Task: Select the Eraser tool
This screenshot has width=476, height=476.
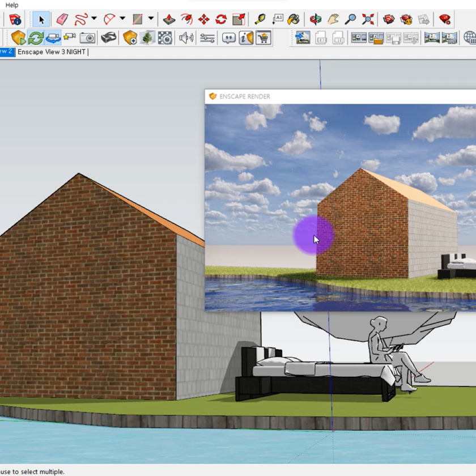Action: coord(63,20)
